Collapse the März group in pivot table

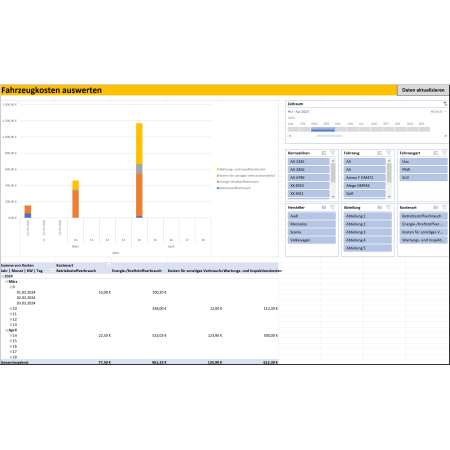(7, 282)
